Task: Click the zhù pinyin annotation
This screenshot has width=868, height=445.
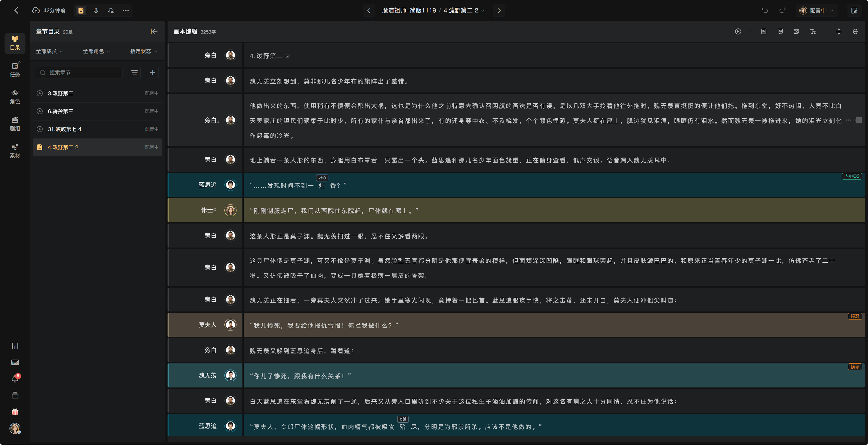Action: (x=322, y=178)
